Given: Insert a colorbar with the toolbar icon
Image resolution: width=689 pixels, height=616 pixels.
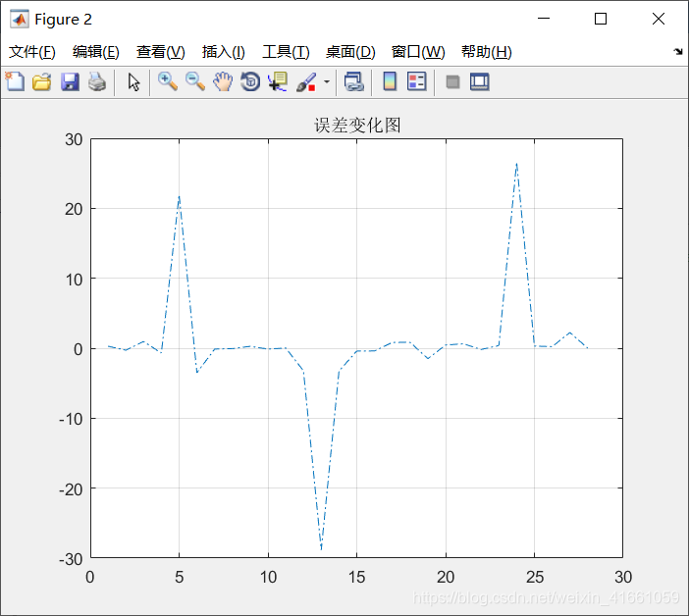Looking at the screenshot, I should coord(390,81).
